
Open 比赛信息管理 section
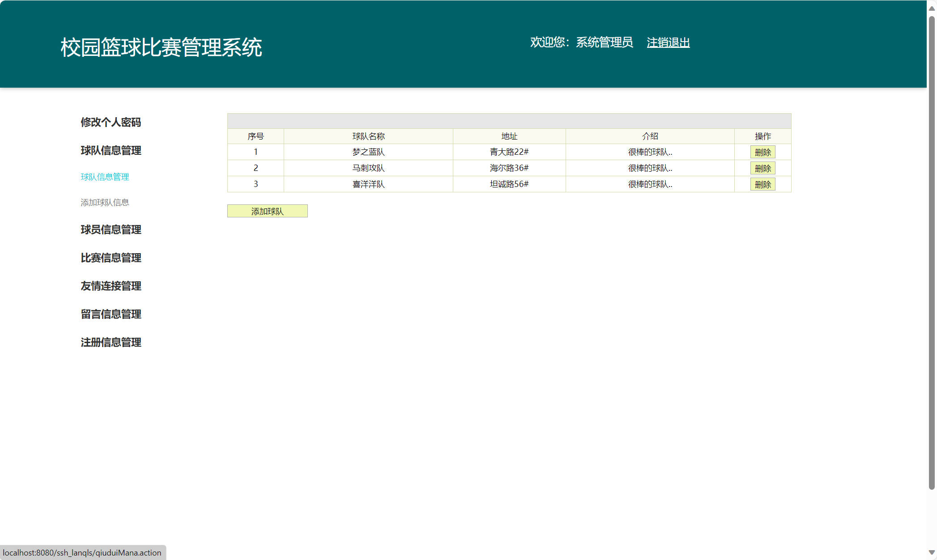(x=111, y=258)
